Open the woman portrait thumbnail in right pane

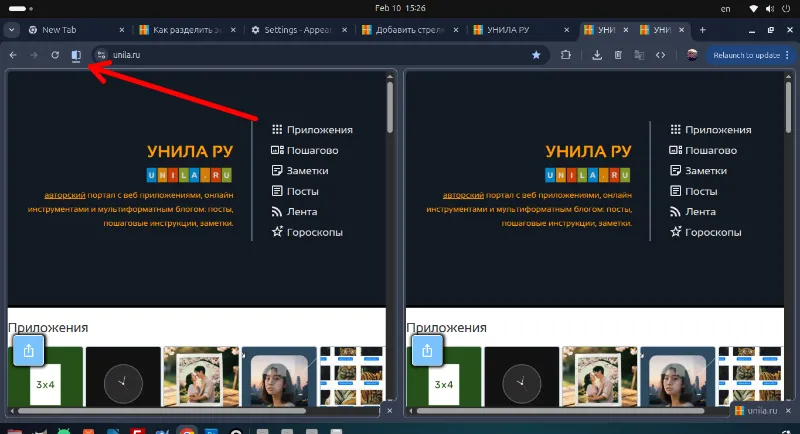click(678, 377)
